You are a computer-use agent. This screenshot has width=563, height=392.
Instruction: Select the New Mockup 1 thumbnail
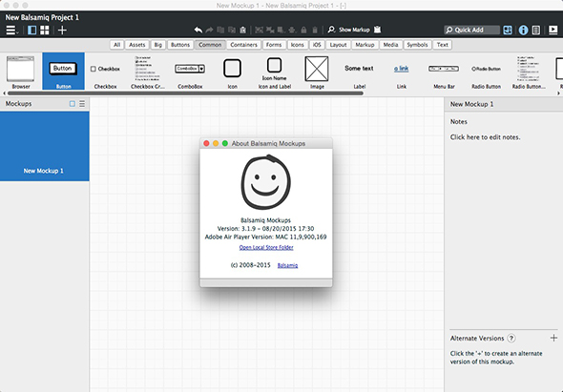[45, 146]
